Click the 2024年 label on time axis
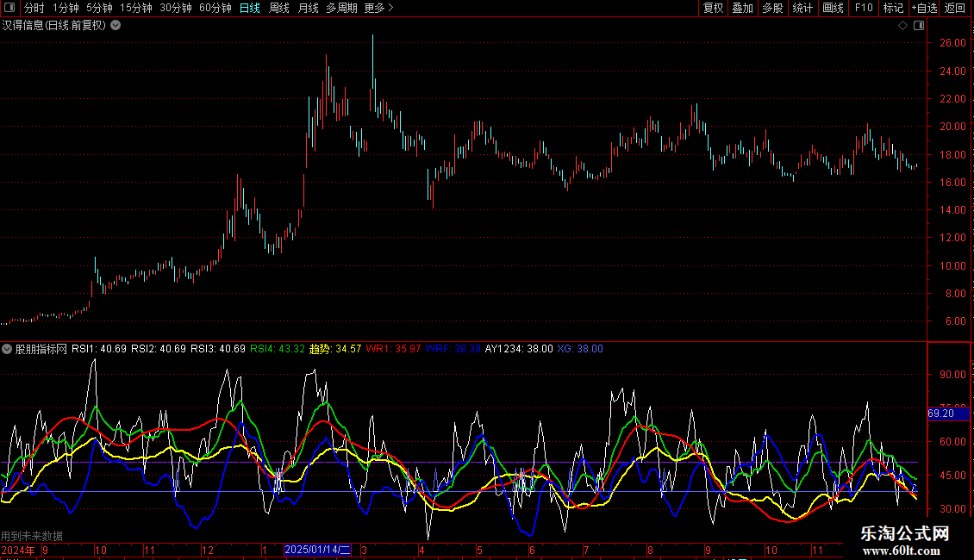This screenshot has height=560, width=974. [18, 550]
